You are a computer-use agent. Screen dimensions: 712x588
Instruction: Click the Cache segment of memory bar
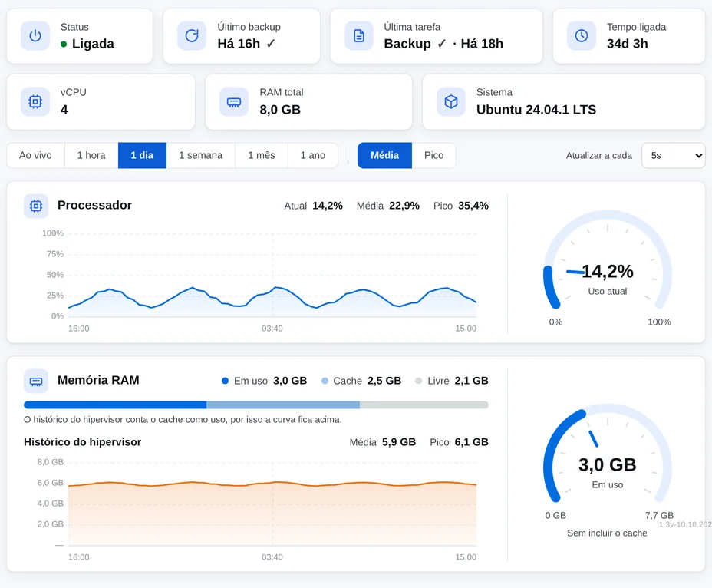coord(283,405)
